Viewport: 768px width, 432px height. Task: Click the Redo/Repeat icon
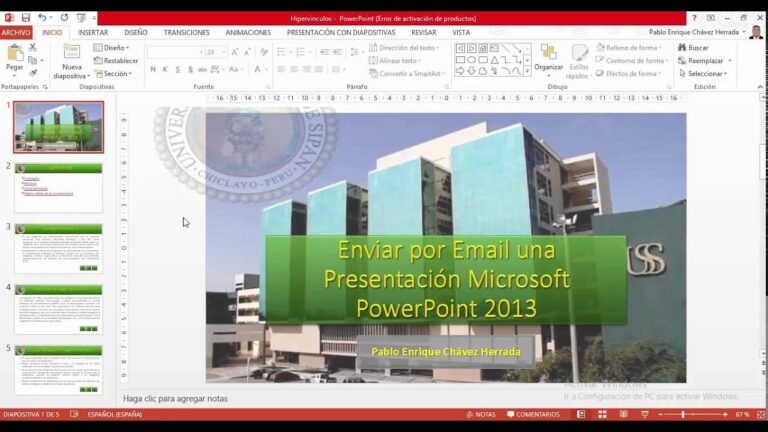64,18
